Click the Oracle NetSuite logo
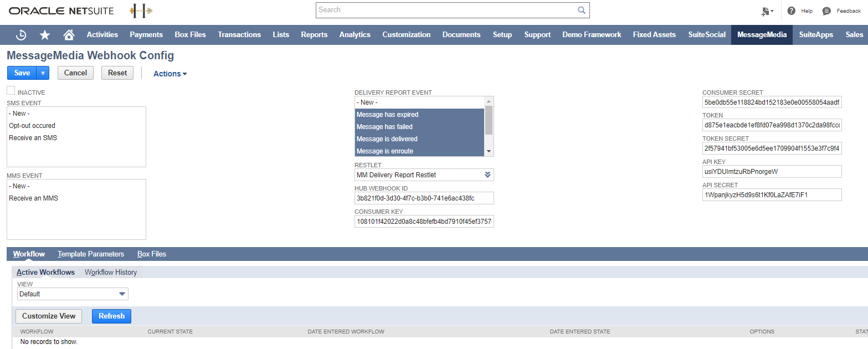The height and width of the screenshot is (349, 868). click(x=61, y=11)
